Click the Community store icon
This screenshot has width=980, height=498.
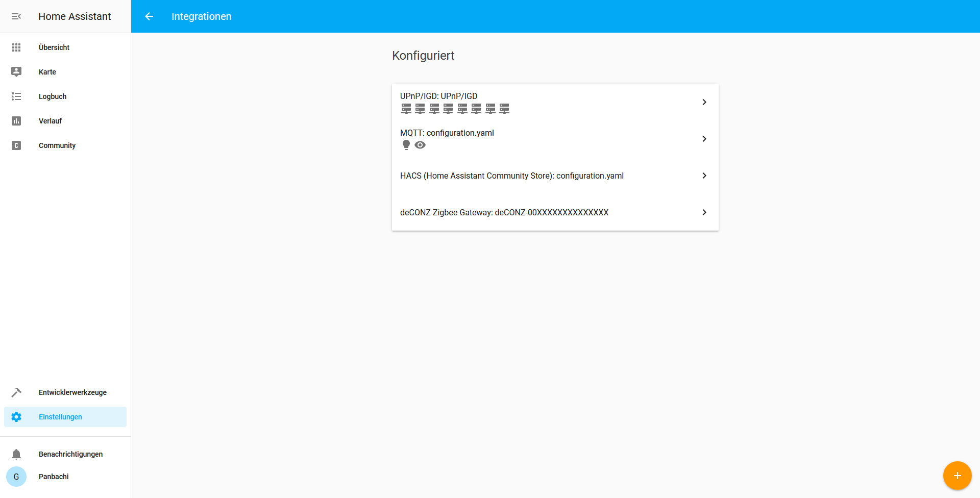[16, 145]
